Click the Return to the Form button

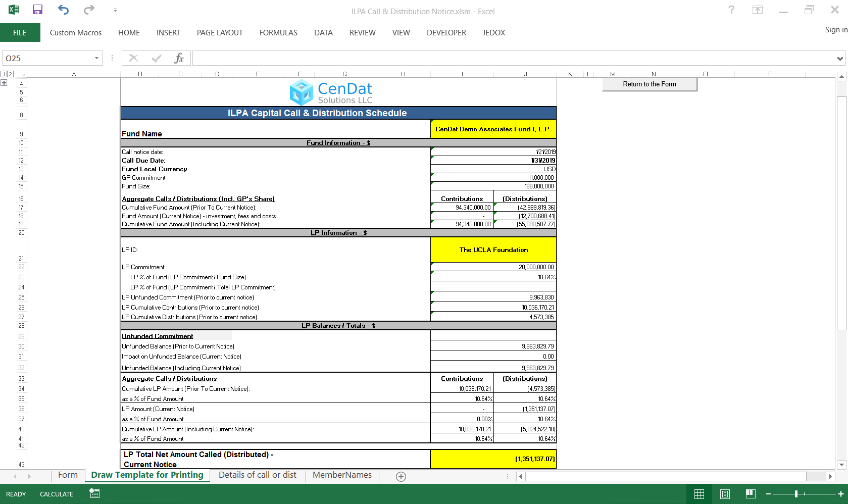649,84
